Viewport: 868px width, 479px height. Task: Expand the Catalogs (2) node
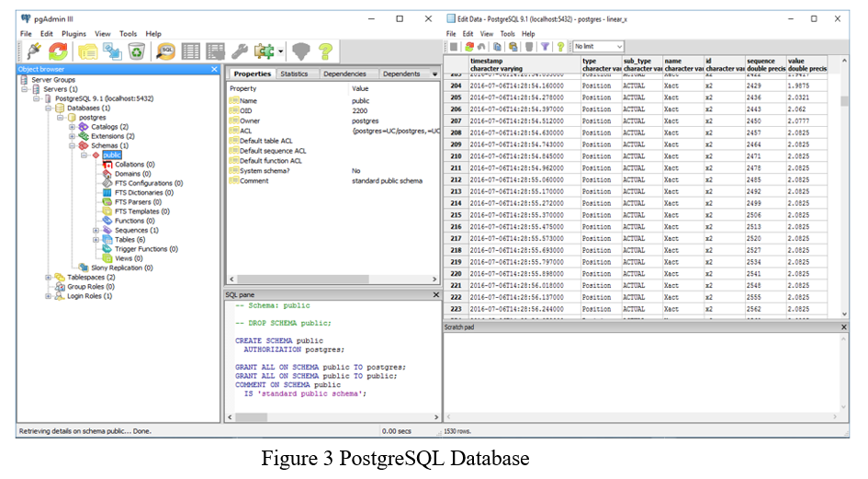[72, 127]
